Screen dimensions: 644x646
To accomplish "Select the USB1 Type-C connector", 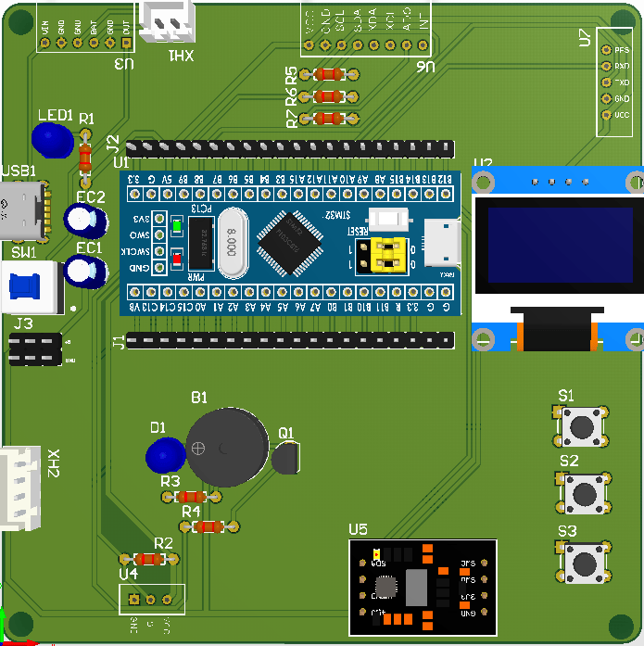I will [x=25, y=210].
